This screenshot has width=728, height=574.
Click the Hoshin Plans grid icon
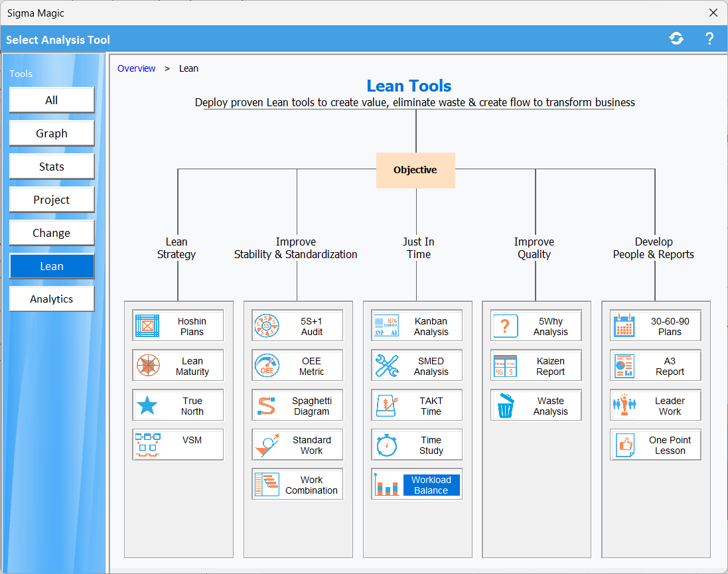147,326
